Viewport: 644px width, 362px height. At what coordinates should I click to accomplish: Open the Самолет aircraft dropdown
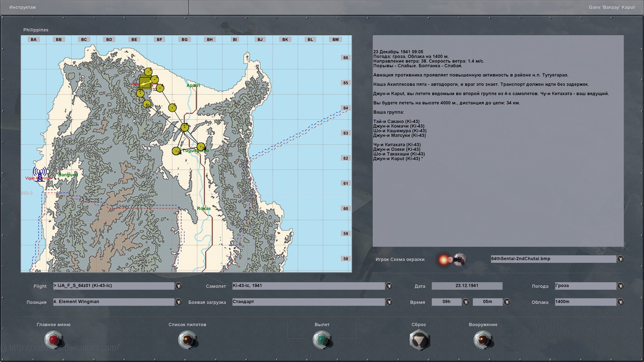click(x=389, y=286)
